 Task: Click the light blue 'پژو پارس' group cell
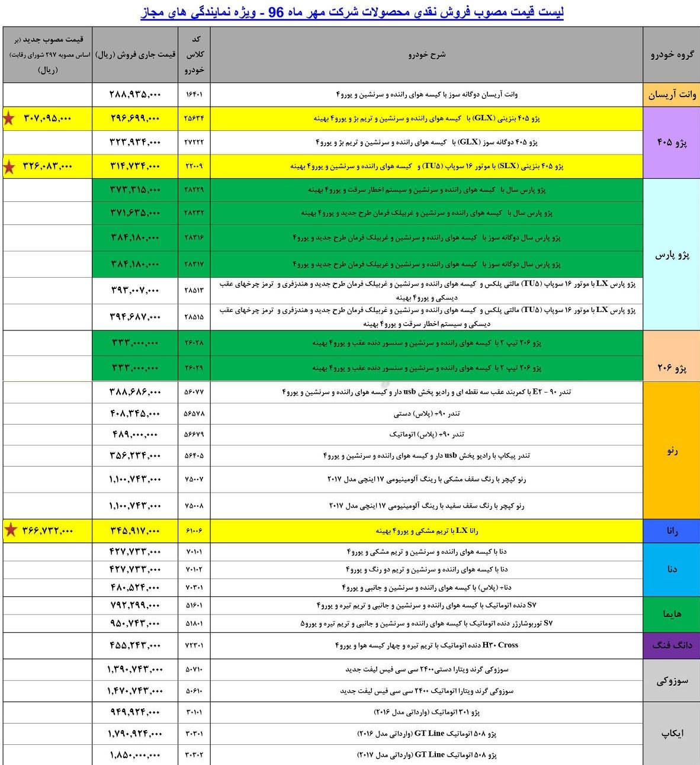672,255
